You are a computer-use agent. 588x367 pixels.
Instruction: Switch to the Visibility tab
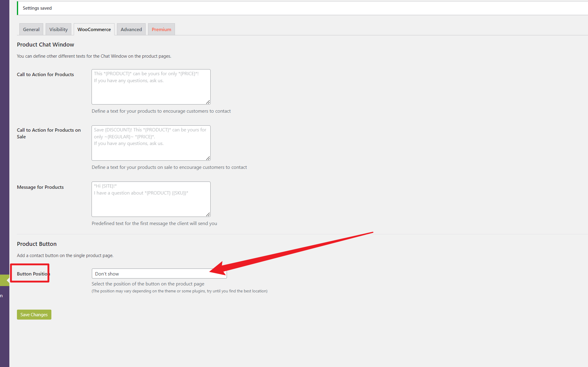tap(58, 29)
